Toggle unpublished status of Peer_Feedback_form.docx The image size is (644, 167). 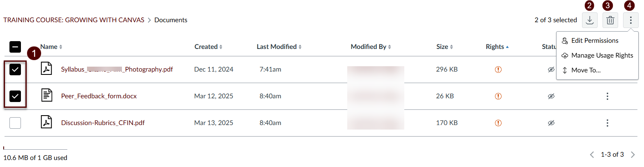(x=551, y=96)
